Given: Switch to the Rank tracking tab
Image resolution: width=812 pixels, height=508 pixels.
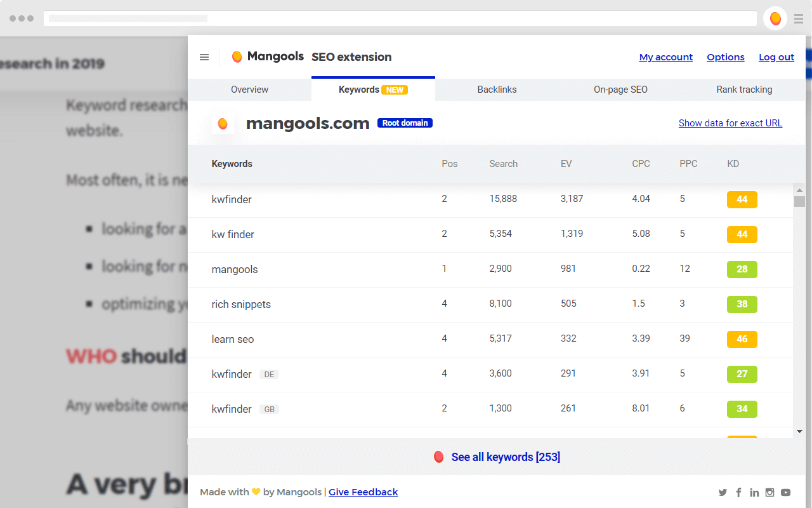Looking at the screenshot, I should click(x=744, y=90).
